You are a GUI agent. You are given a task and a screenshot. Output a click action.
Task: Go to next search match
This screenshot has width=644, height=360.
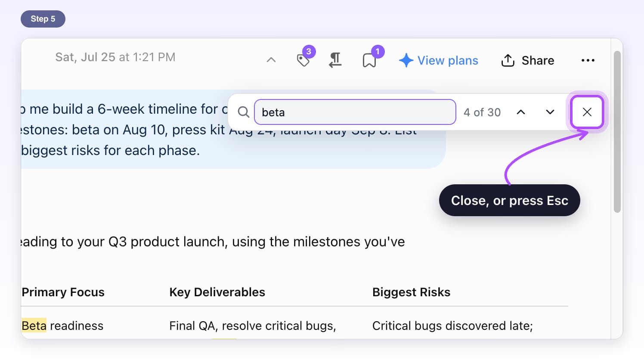click(550, 112)
